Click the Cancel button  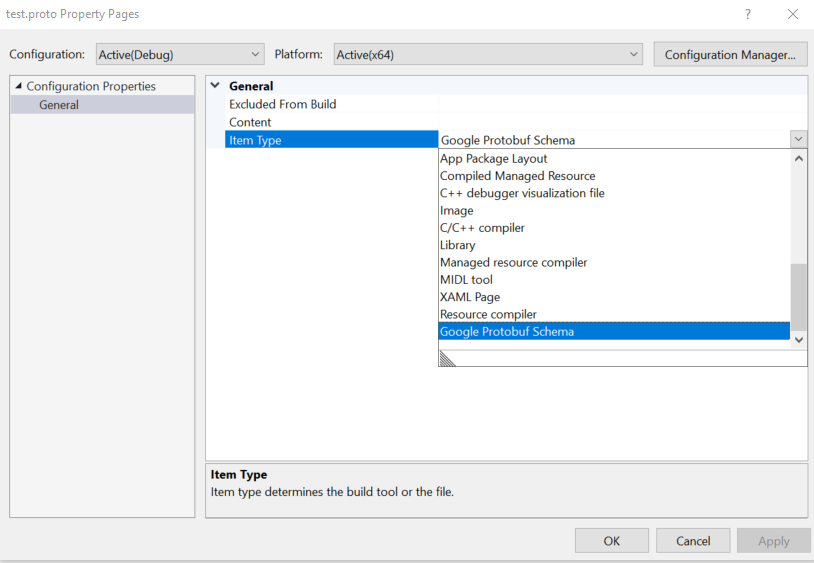tap(693, 541)
